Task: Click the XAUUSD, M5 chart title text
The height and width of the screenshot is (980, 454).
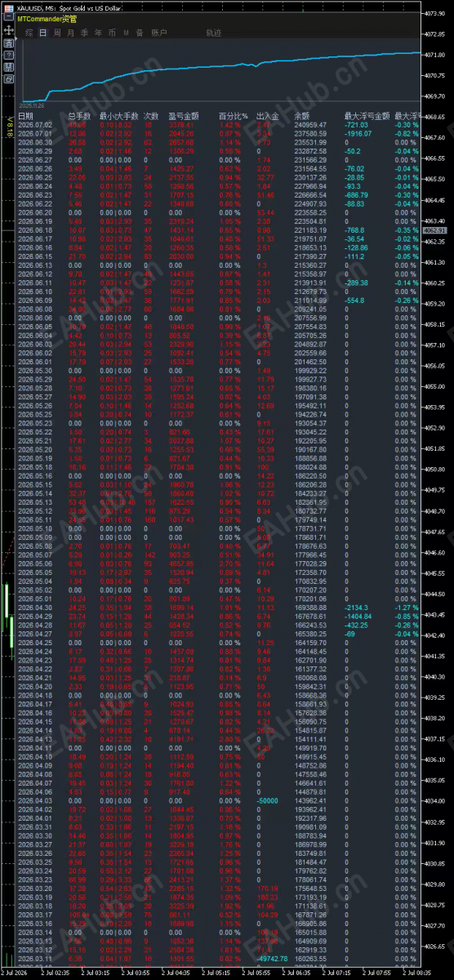Action: point(38,7)
